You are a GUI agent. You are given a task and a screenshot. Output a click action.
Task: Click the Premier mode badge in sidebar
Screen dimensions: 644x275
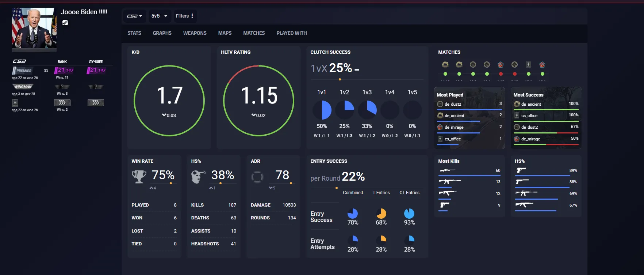(23, 70)
